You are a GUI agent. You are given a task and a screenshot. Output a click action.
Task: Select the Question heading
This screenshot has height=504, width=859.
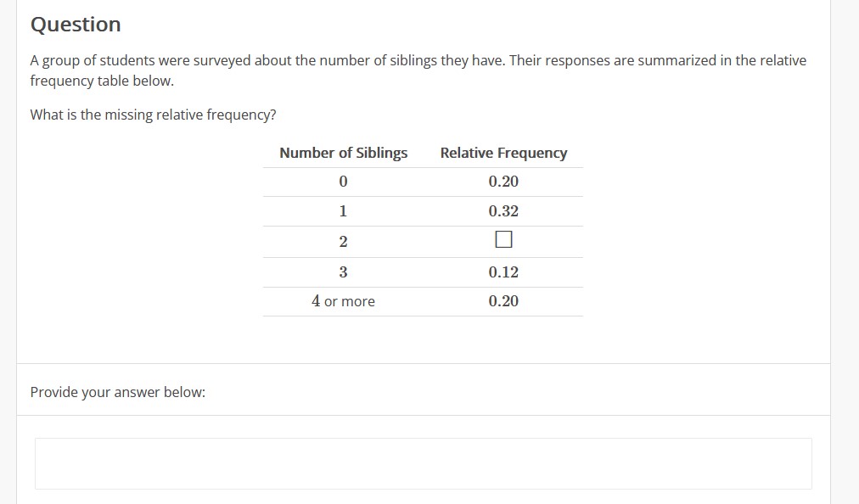[x=75, y=25]
